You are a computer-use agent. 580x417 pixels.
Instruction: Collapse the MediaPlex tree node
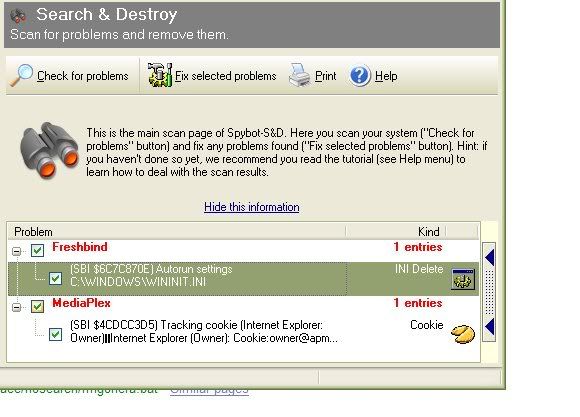tap(16, 307)
